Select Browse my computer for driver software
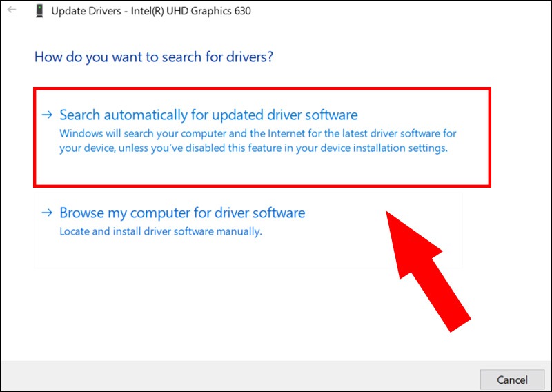552x392 pixels. pyautogui.click(x=248, y=231)
